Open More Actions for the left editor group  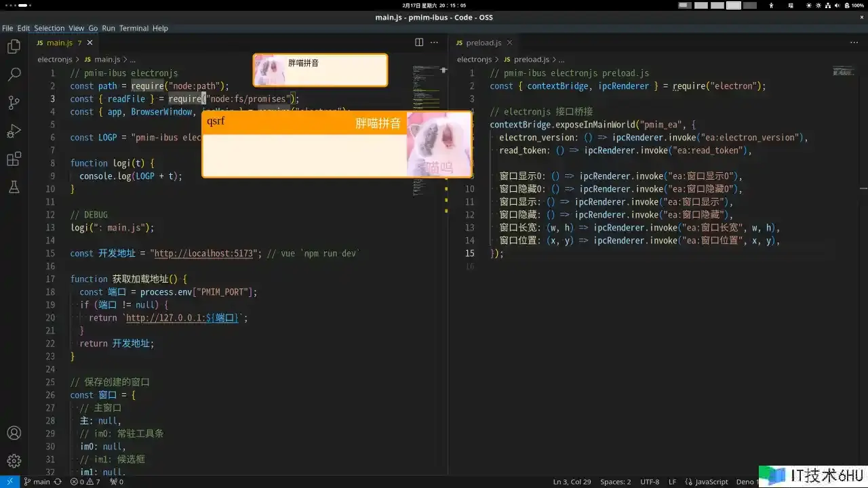435,42
